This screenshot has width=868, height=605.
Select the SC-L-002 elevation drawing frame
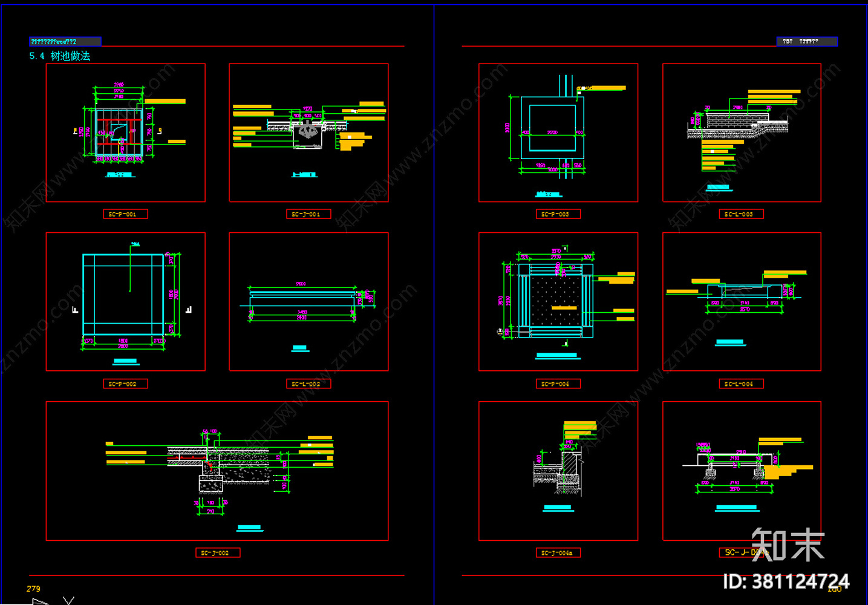(308, 301)
